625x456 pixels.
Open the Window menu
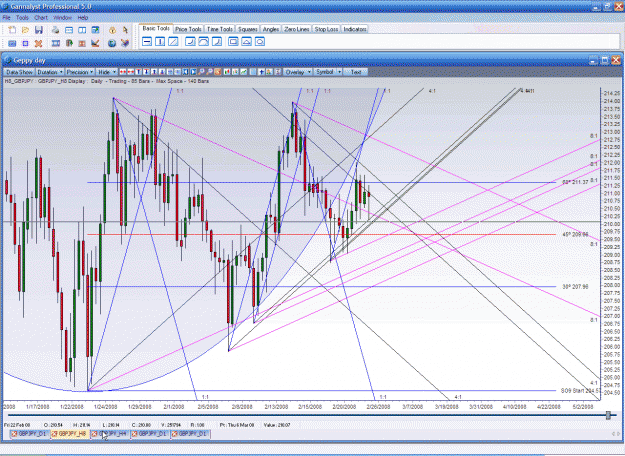63,18
